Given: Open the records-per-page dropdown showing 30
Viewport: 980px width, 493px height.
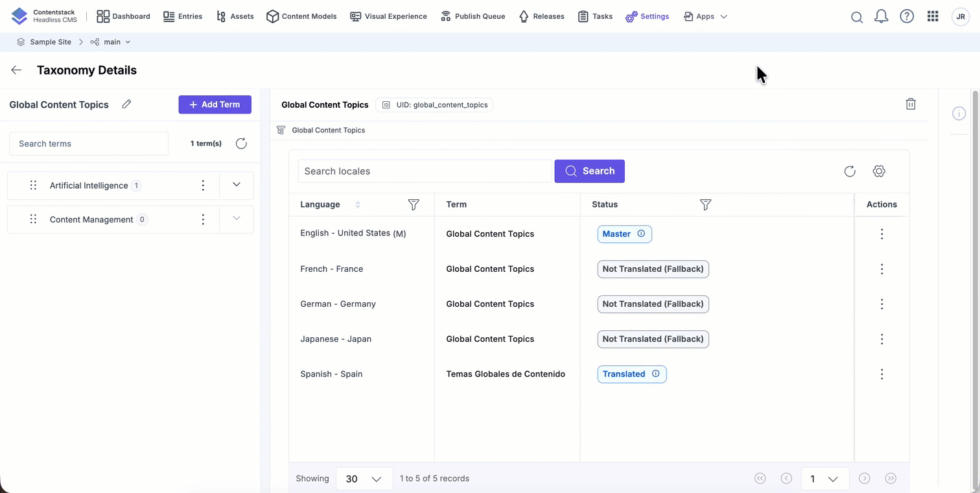Looking at the screenshot, I should coord(364,479).
